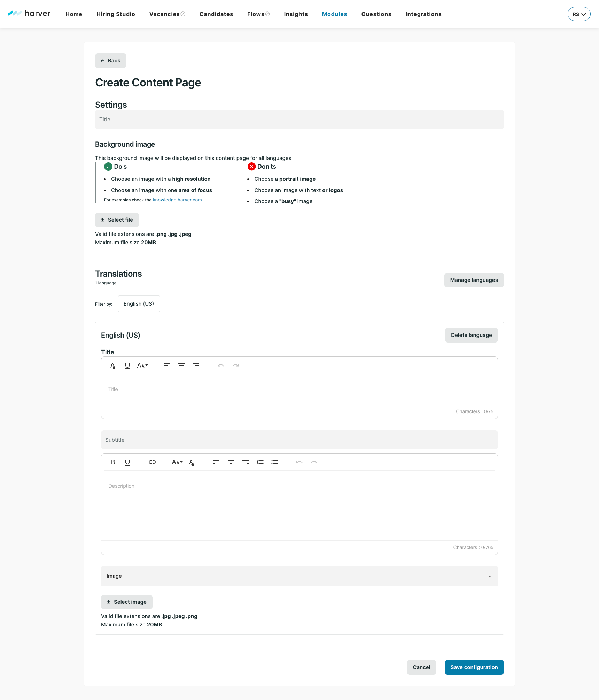
Task: Open font size dropdown in description editor
Action: (x=177, y=462)
